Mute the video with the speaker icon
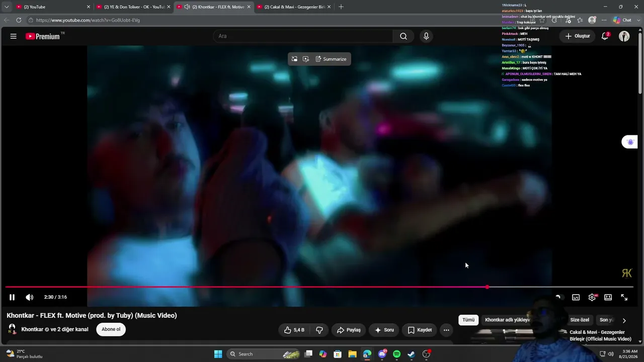This screenshot has height=362, width=644. 30,297
